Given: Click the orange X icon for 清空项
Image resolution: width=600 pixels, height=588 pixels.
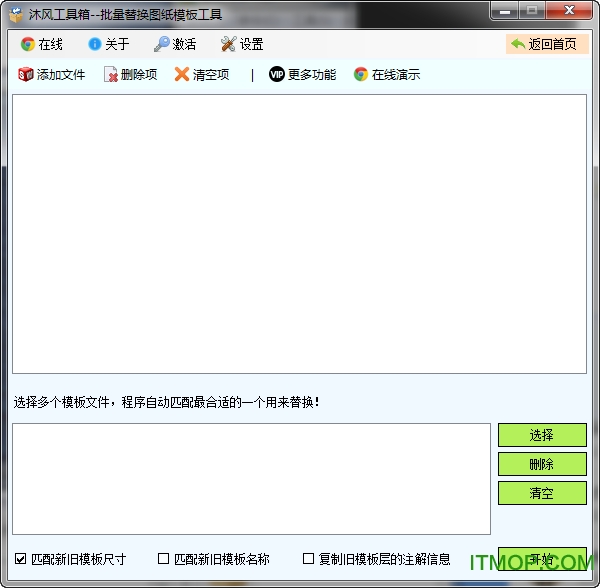Looking at the screenshot, I should tap(182, 74).
